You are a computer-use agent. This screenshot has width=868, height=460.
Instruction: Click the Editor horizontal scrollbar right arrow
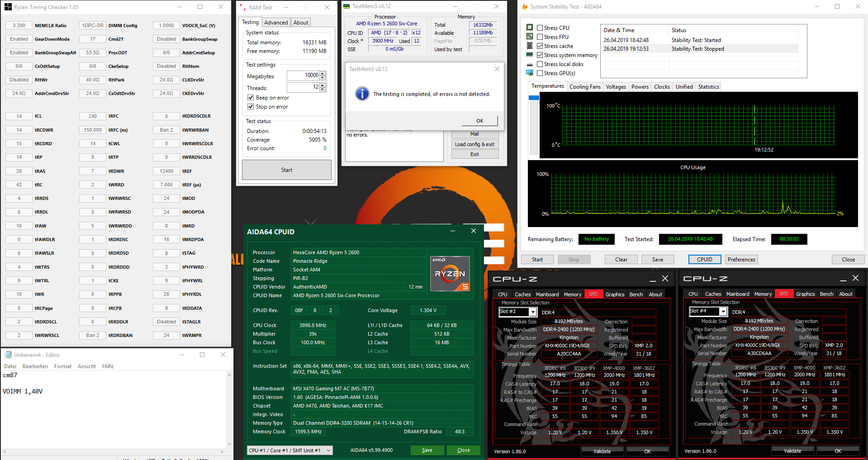click(x=222, y=451)
